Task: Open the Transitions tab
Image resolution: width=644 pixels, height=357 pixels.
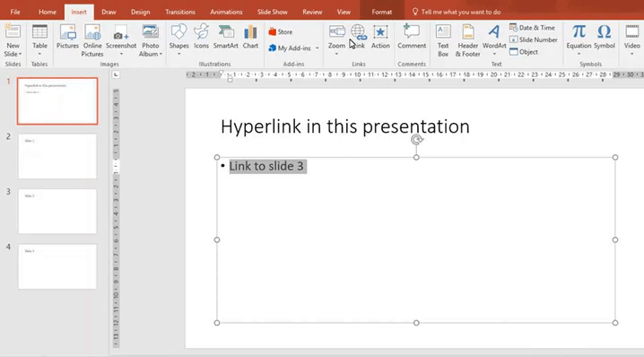Action: [180, 12]
